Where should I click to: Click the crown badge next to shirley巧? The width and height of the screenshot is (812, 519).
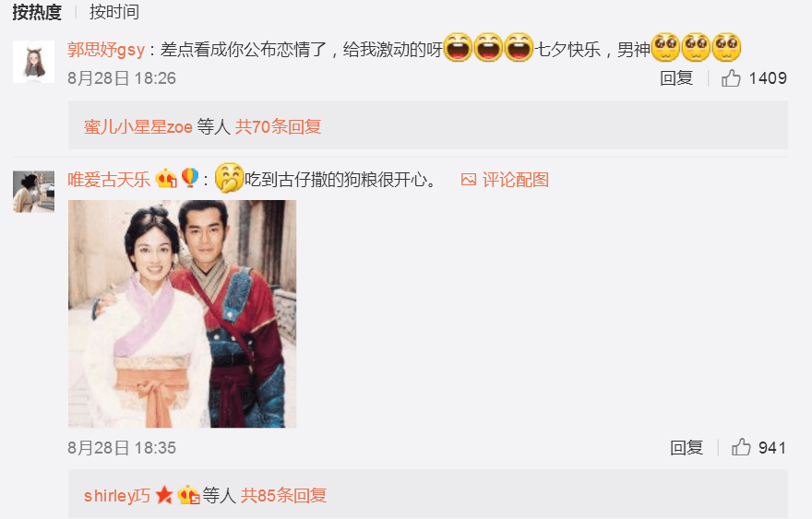(x=188, y=495)
